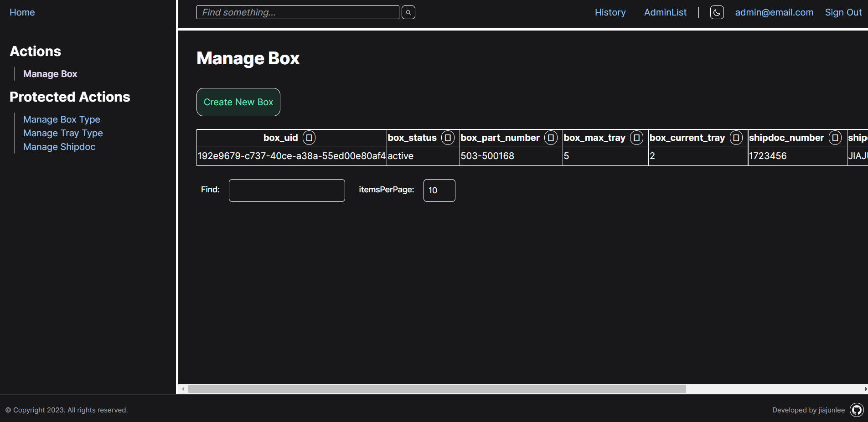The image size is (868, 422).
Task: Open the Manage Box Type page
Action: (x=62, y=119)
